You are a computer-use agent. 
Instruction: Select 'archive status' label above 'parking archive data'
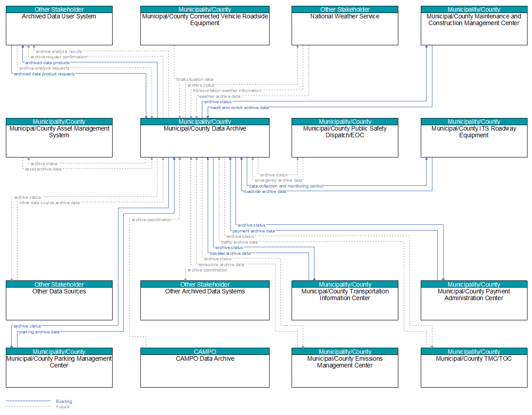[x=27, y=327]
